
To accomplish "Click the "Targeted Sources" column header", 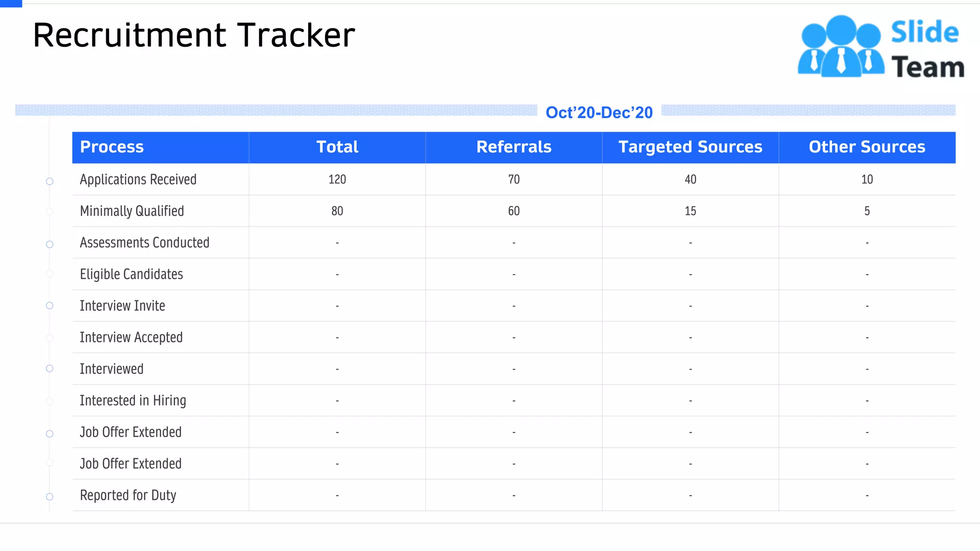I will point(690,147).
